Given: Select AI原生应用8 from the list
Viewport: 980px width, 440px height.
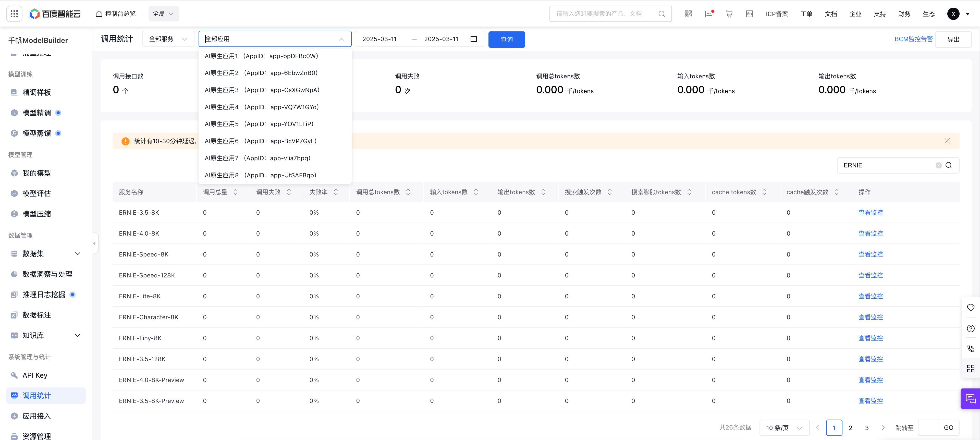Looking at the screenshot, I should (275, 175).
